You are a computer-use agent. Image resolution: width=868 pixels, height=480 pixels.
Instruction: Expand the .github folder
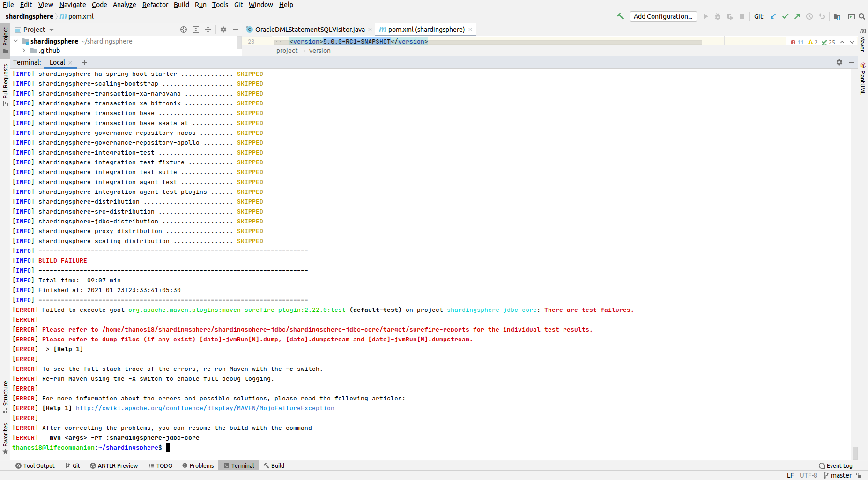[x=23, y=51]
